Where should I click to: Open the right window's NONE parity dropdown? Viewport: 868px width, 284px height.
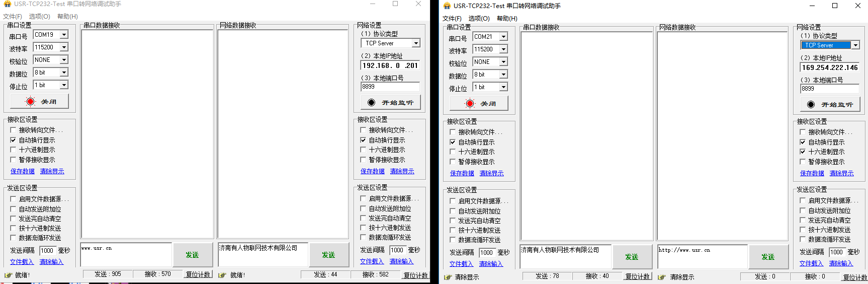click(x=503, y=62)
